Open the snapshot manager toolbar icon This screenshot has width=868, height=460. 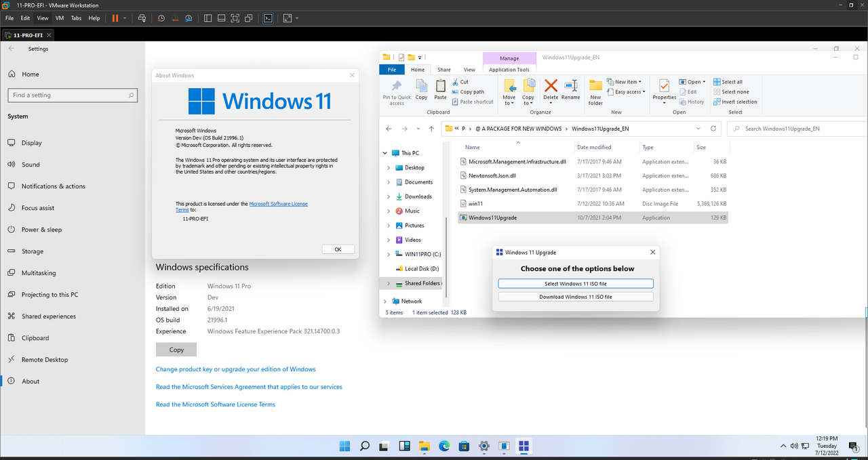189,18
